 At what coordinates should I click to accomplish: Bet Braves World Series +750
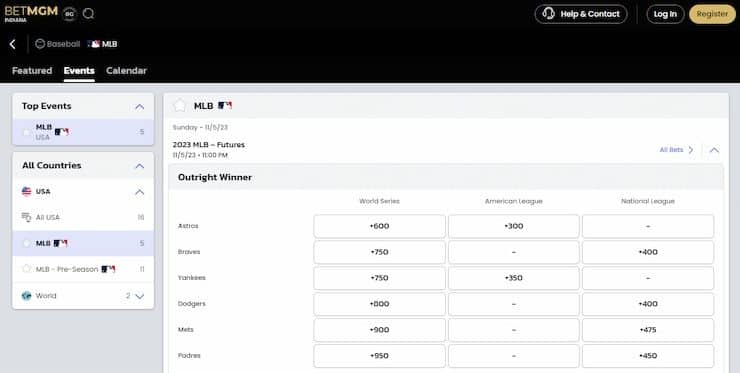(x=379, y=252)
